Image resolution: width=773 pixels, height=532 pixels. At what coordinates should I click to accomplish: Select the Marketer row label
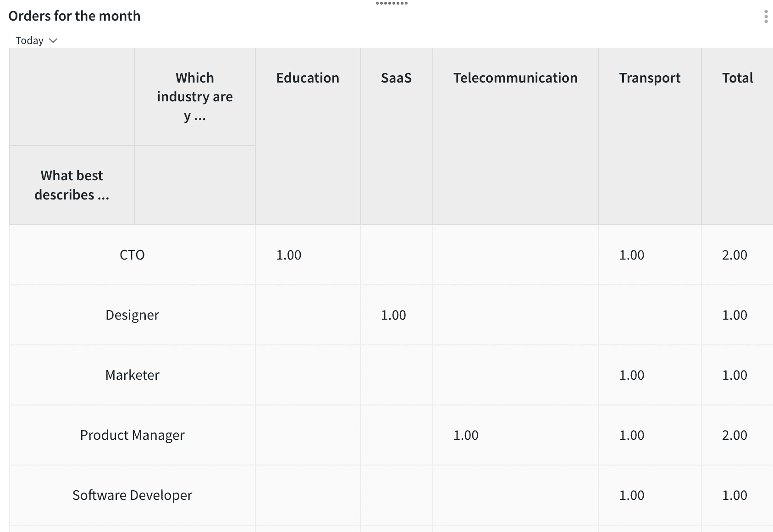[132, 375]
